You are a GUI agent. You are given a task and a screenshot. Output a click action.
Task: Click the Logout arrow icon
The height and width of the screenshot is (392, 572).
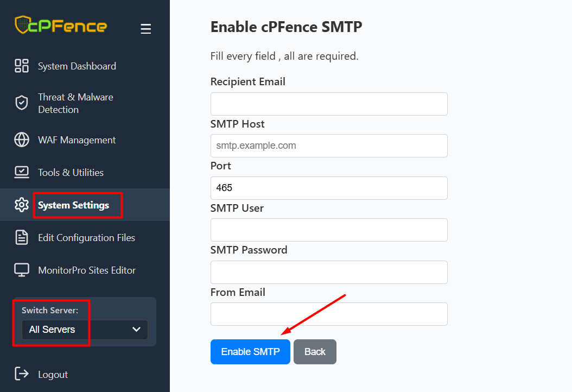coord(22,374)
